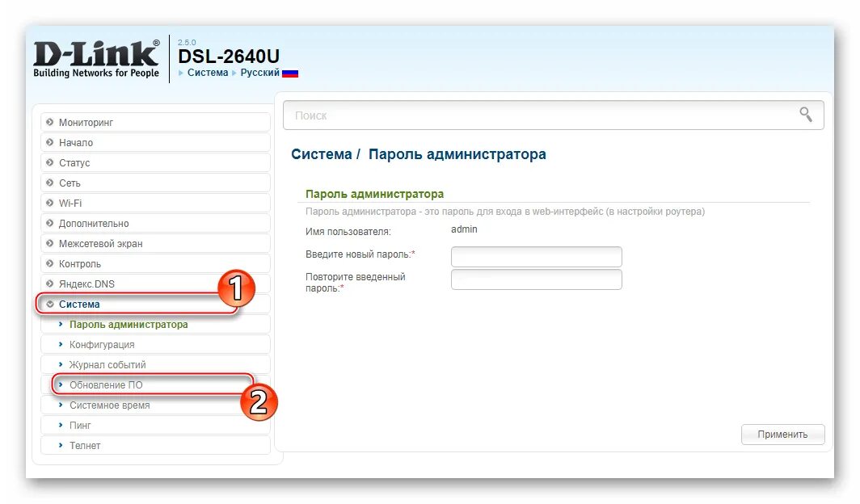Expand the Контроль menu arrow

[x=50, y=264]
